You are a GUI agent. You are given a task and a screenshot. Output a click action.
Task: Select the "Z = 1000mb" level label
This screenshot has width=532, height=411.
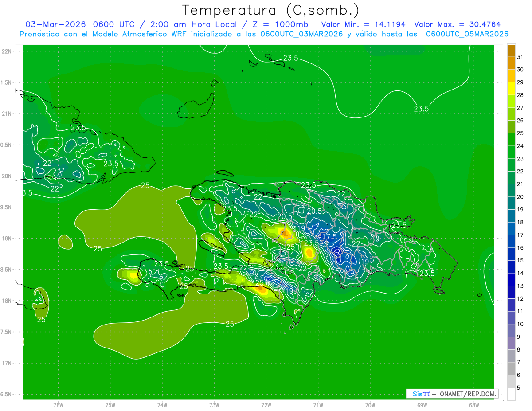[x=282, y=24]
